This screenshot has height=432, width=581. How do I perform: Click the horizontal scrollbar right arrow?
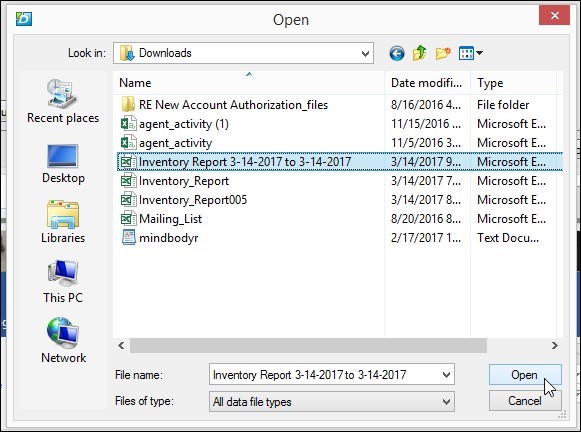pyautogui.click(x=555, y=345)
